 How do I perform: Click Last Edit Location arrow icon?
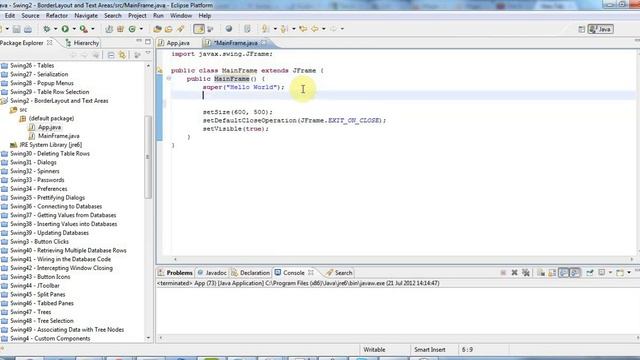[x=303, y=29]
